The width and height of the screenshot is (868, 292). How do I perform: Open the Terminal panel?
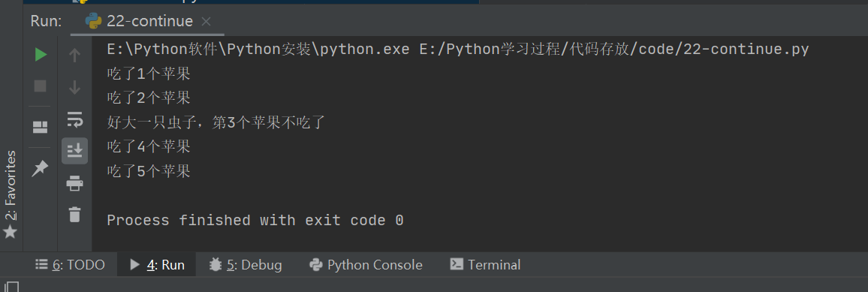[x=485, y=265]
